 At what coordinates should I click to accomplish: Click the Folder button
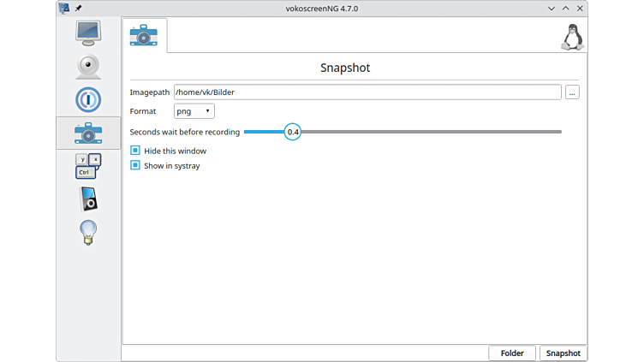click(512, 353)
